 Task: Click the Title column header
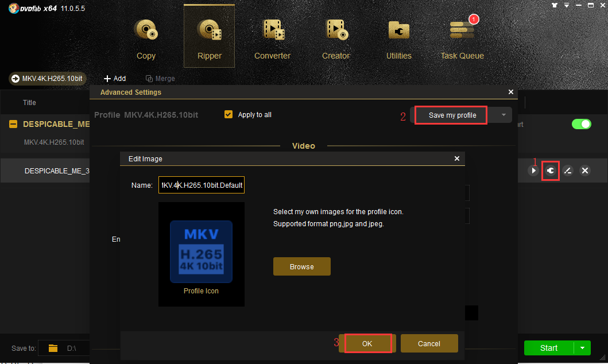tap(29, 102)
